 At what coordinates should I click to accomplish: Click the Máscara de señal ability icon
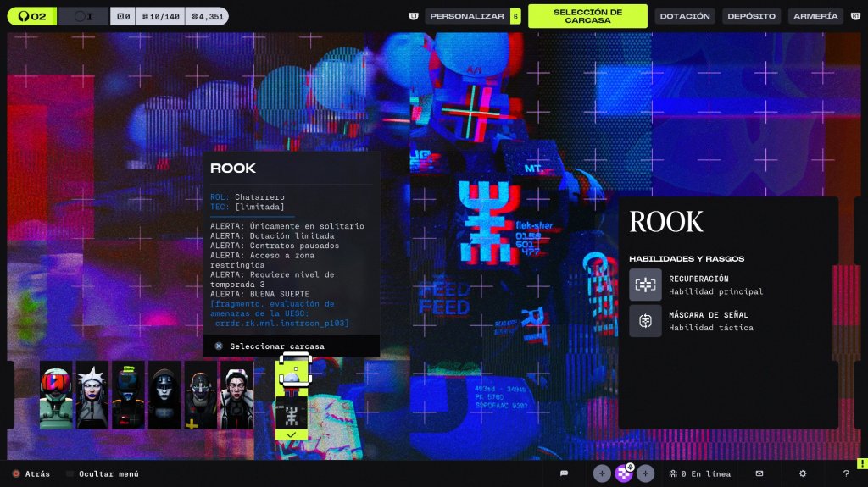(645, 321)
